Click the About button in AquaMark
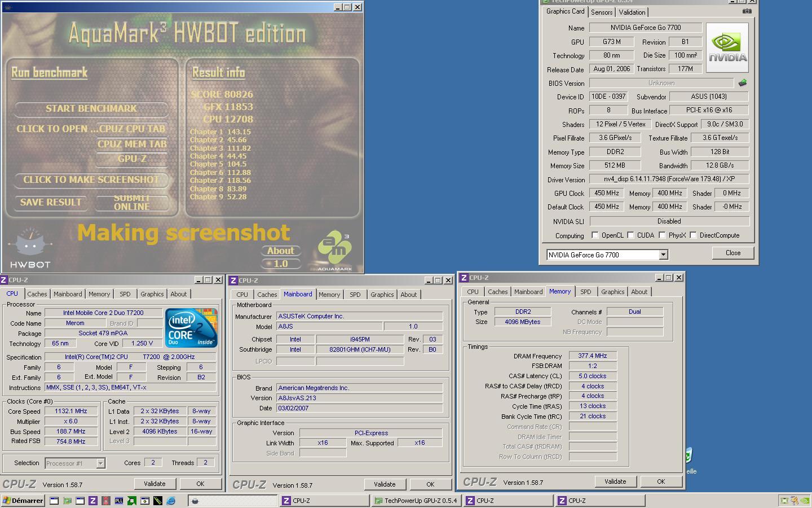 coord(280,251)
